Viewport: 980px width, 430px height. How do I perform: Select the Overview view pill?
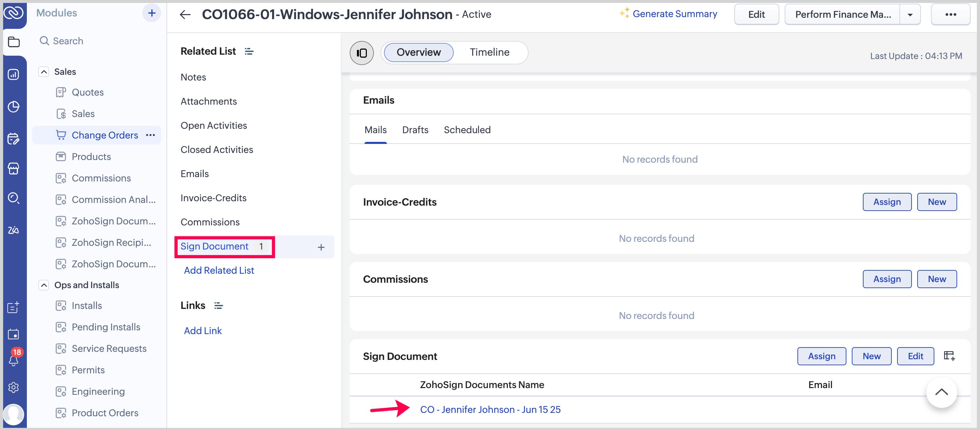point(419,52)
